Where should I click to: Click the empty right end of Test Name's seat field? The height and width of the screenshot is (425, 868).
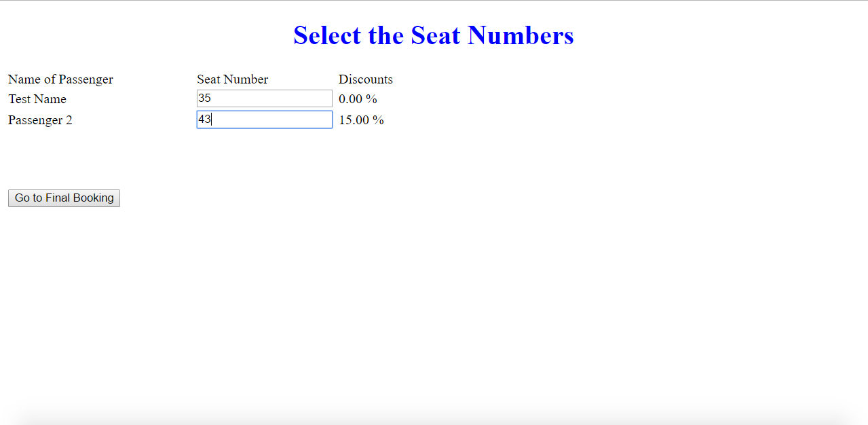tap(312, 98)
